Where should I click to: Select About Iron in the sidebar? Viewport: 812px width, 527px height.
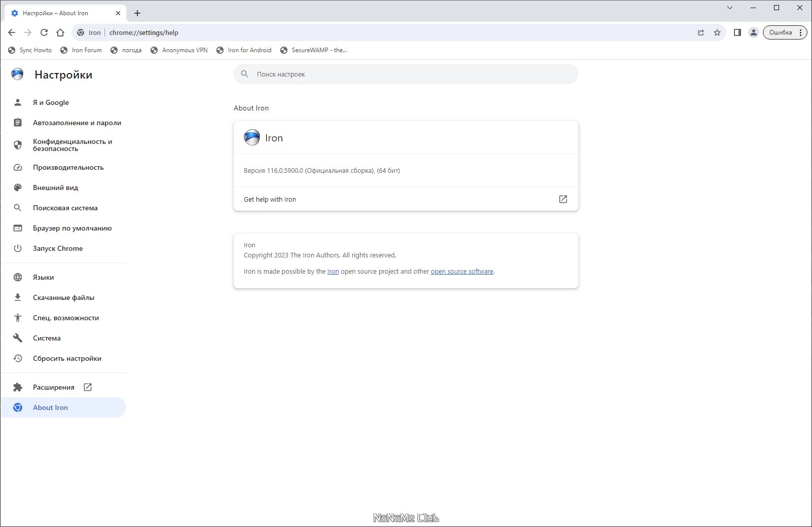(x=63, y=407)
